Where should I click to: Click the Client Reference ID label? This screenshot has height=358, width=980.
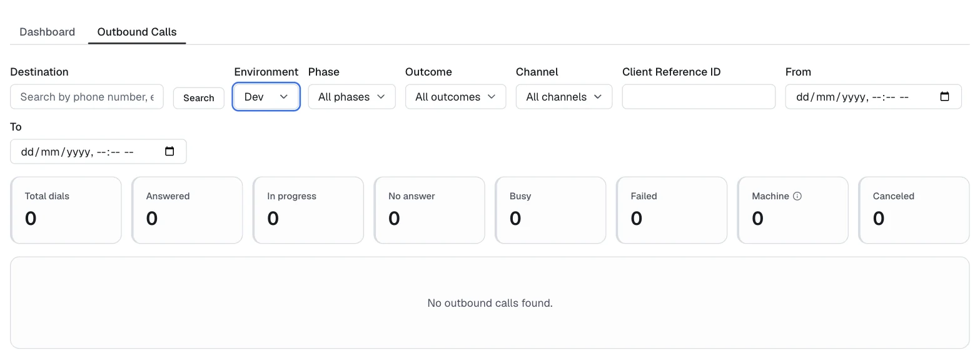672,72
